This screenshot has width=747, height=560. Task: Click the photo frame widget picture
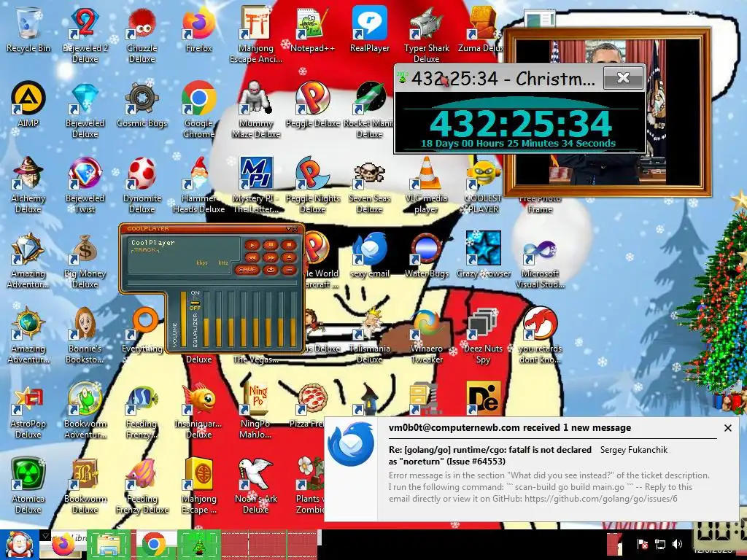click(608, 112)
